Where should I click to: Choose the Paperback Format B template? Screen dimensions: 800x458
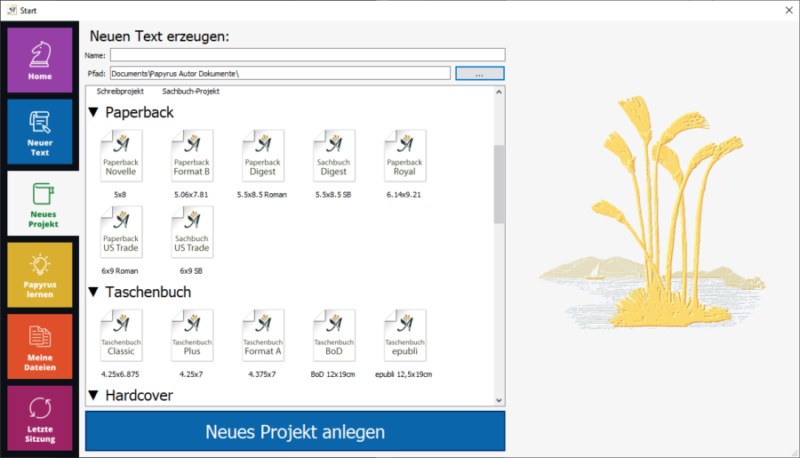192,156
